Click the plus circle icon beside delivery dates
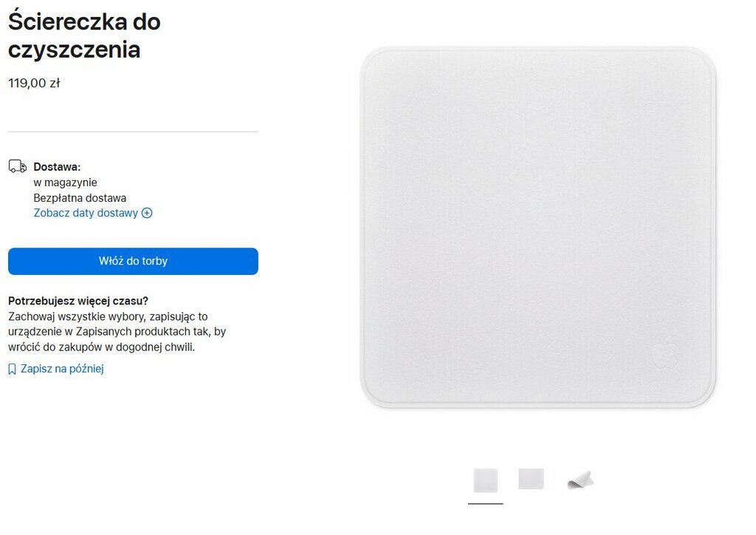The image size is (756, 535). 147,214
